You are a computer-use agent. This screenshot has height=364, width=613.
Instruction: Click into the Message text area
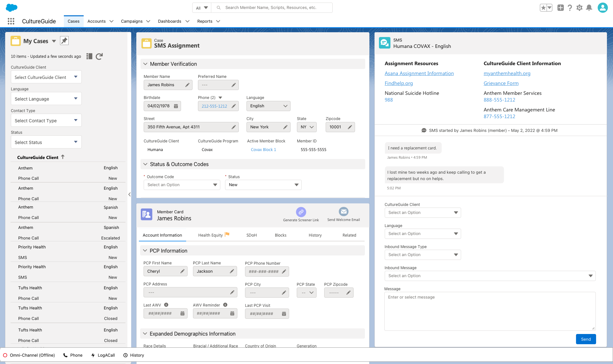pos(490,311)
